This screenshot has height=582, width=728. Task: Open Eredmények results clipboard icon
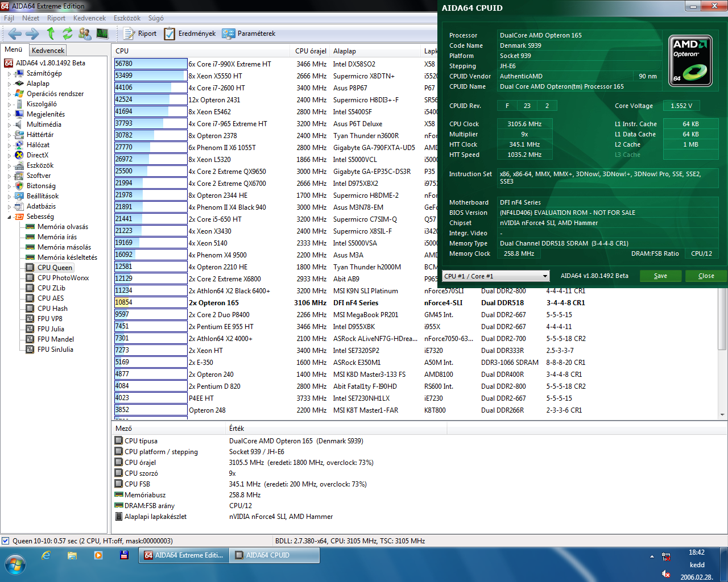(x=190, y=34)
